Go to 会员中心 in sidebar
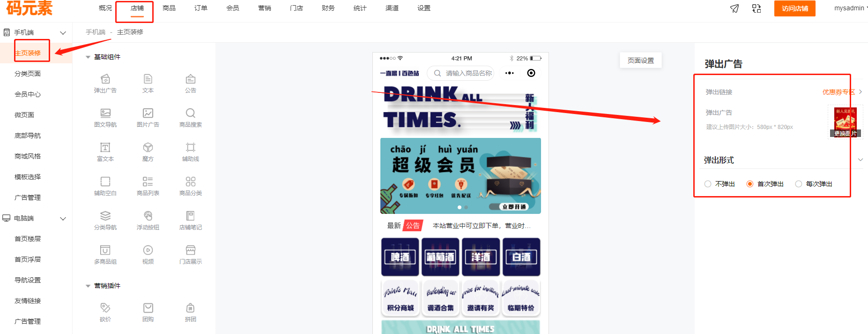 point(28,94)
